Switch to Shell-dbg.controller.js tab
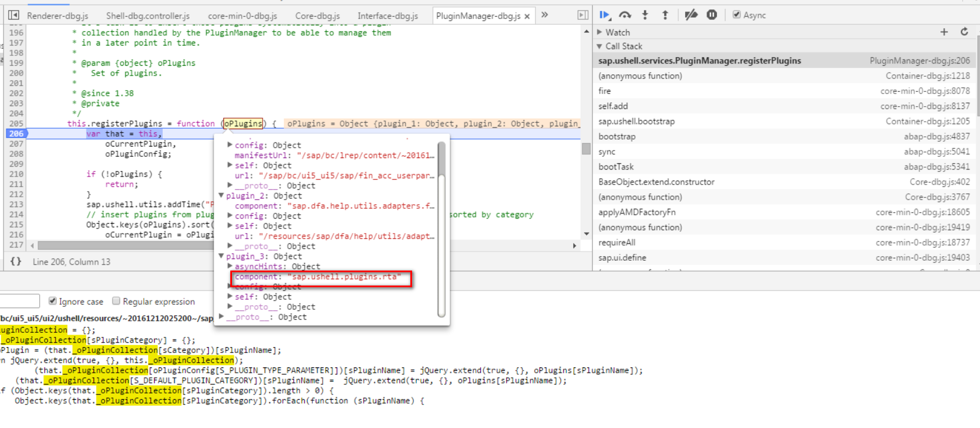This screenshot has width=980, height=428. (148, 16)
